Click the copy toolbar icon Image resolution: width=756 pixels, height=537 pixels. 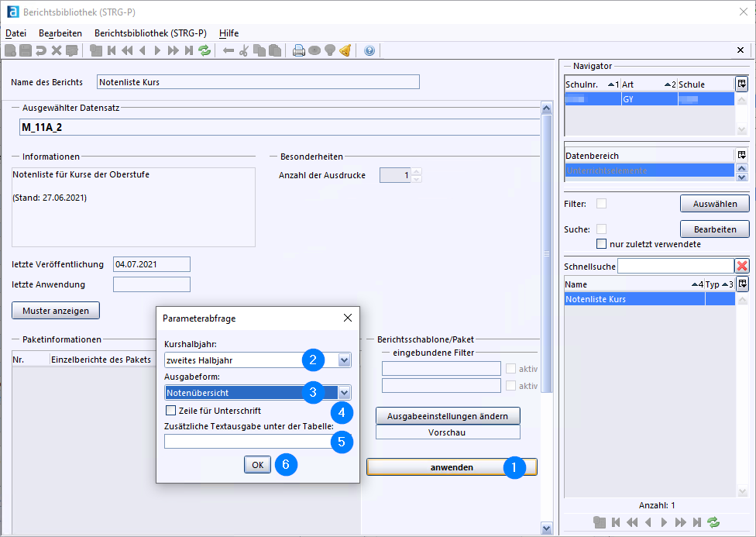tap(259, 50)
